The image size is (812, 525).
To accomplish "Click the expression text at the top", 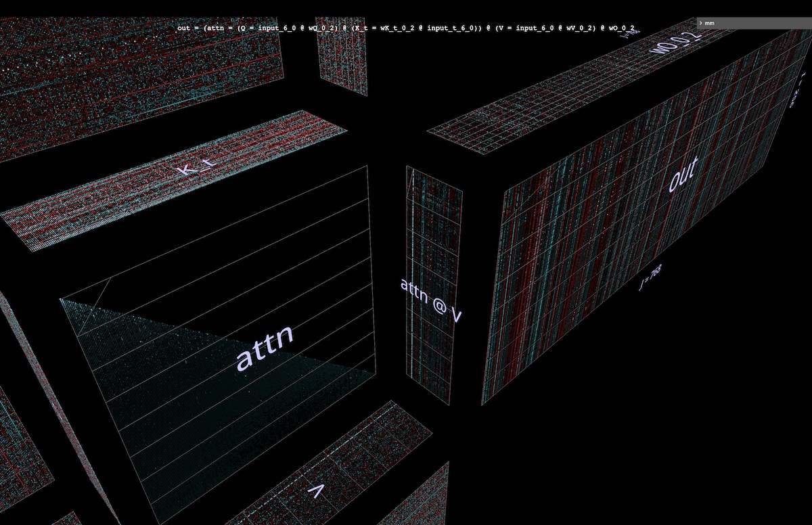I will tap(406, 28).
